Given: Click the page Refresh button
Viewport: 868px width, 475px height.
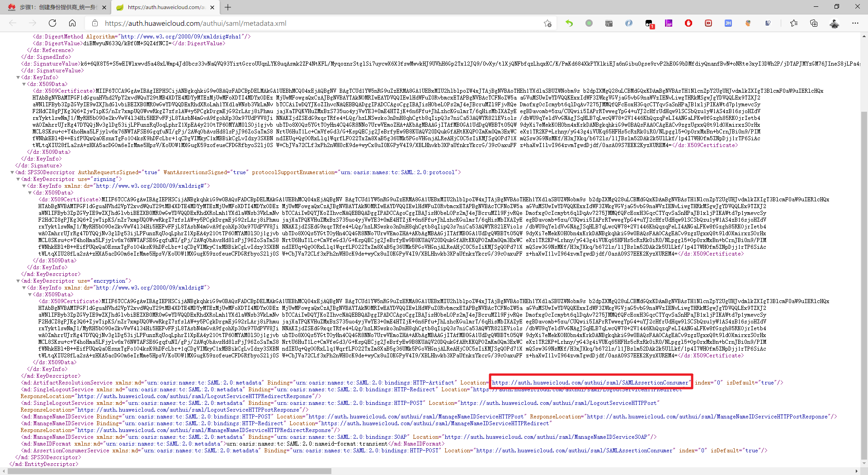Looking at the screenshot, I should [52, 23].
